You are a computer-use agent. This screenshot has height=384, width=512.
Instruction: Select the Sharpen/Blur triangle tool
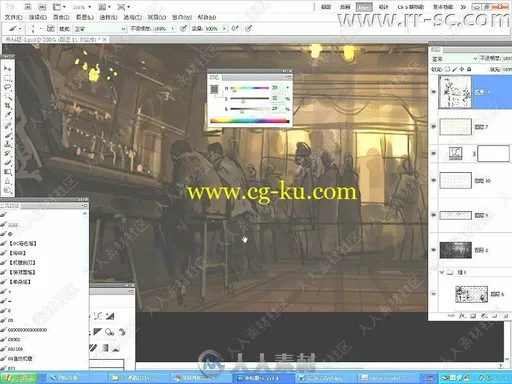7,181
